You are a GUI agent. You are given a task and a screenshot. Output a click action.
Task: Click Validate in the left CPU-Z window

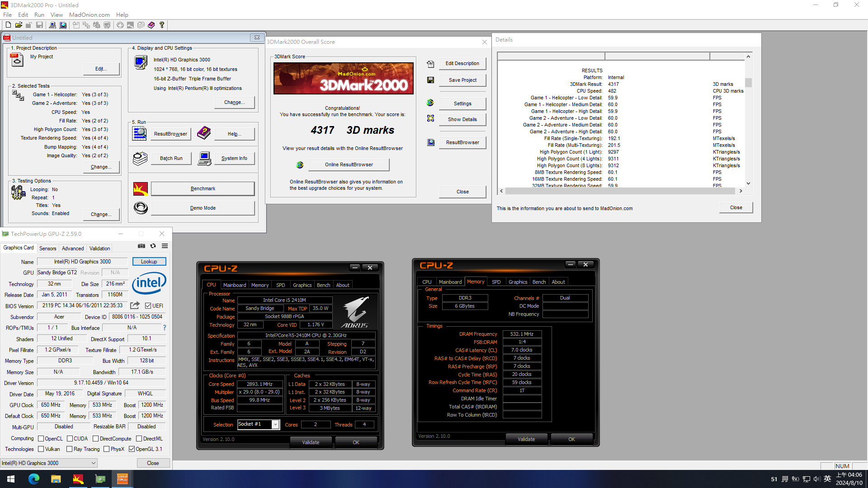click(311, 442)
